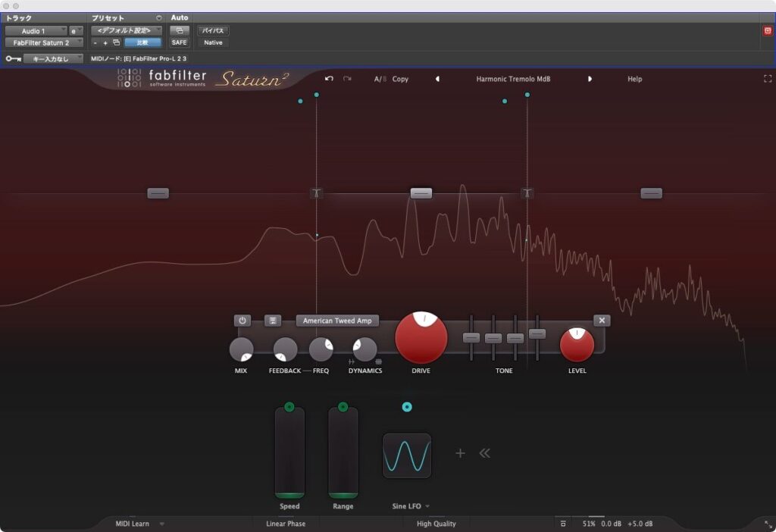This screenshot has width=776, height=532.
Task: Click the output options icon near 51%
Action: [x=563, y=524]
